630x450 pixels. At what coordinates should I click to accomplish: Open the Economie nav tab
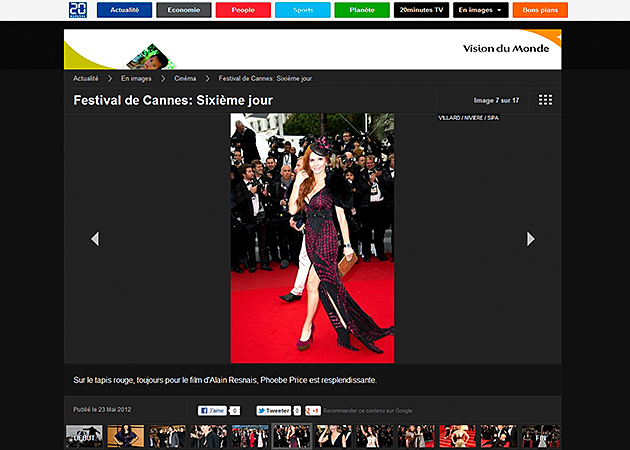pos(183,10)
